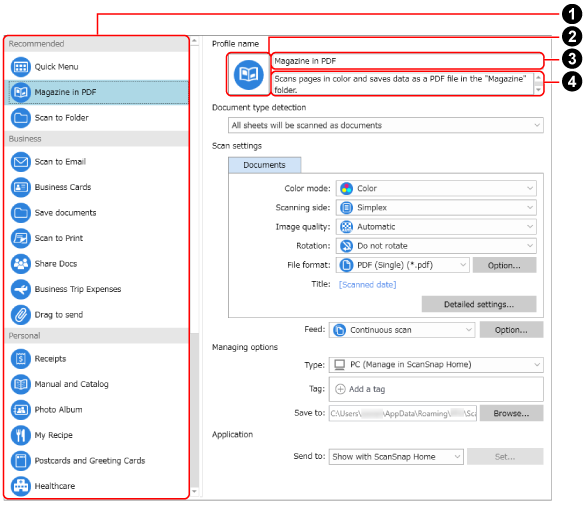Screen dimensions: 584x516
Task: Click the large magazine profile icon to change it
Action: 248,75
